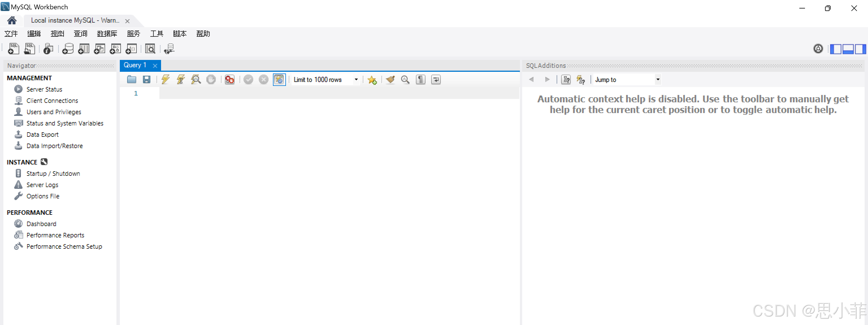
Task: Create a new stored procedure icon
Action: point(115,49)
